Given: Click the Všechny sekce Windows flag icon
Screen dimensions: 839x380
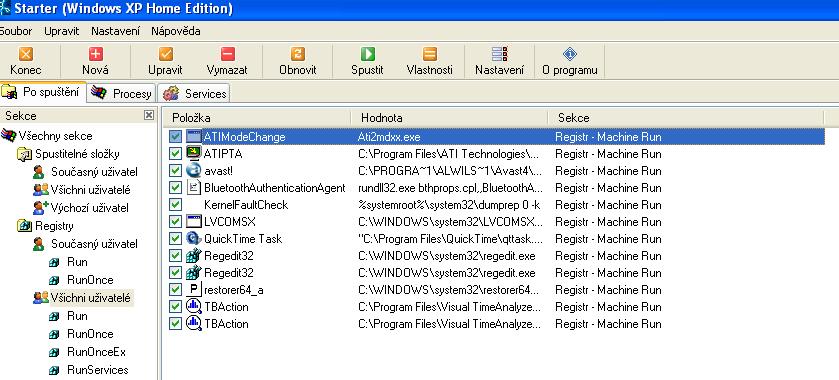Looking at the screenshot, I should click(9, 135).
